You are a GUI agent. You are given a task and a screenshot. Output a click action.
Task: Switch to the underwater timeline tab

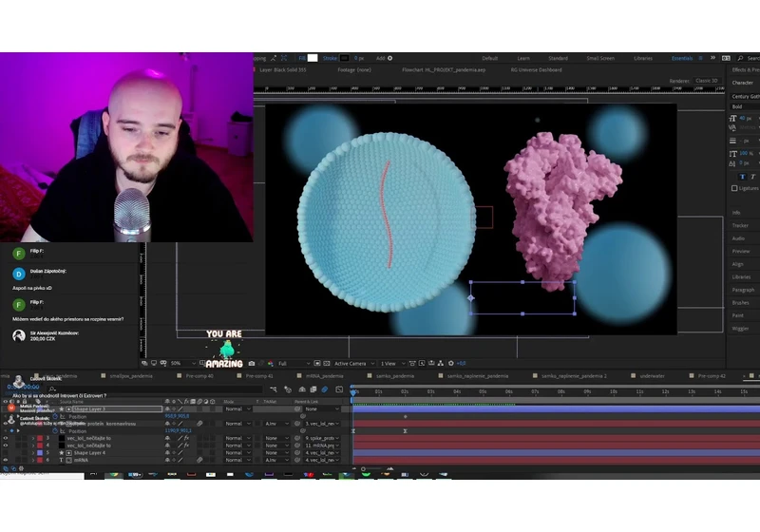[x=652, y=375]
